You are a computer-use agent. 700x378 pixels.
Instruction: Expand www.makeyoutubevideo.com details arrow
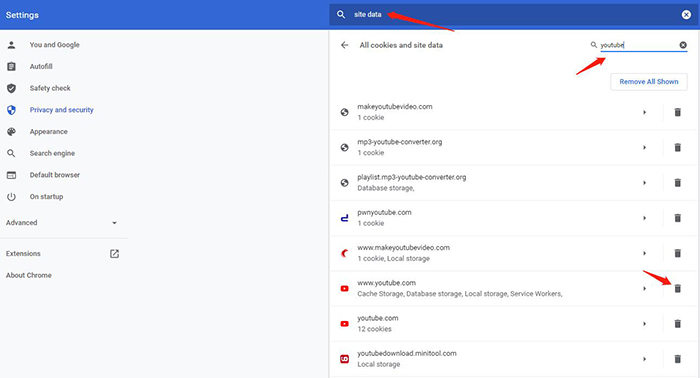(x=644, y=253)
